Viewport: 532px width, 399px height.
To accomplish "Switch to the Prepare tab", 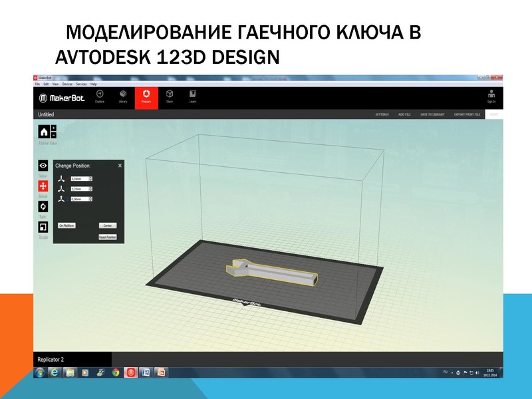I will 146,97.
